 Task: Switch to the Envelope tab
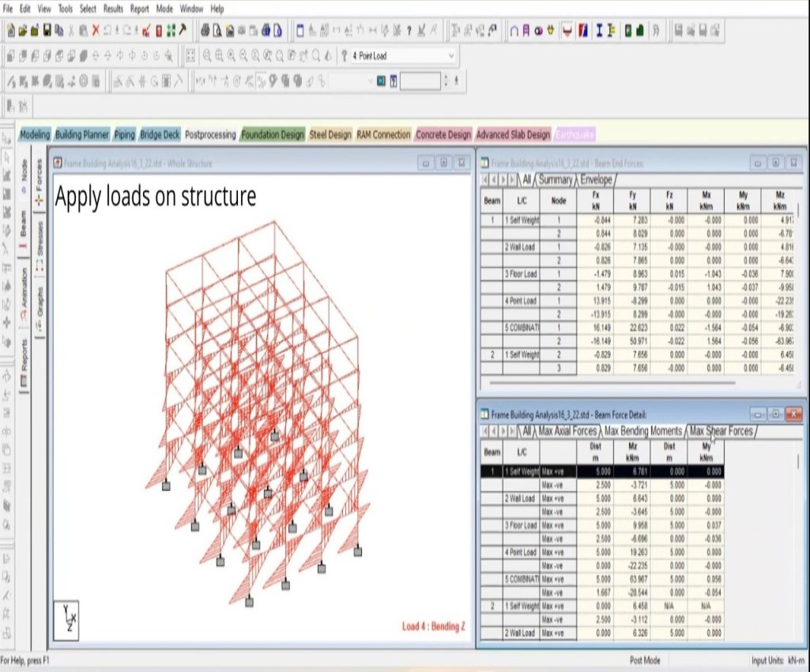tap(596, 180)
